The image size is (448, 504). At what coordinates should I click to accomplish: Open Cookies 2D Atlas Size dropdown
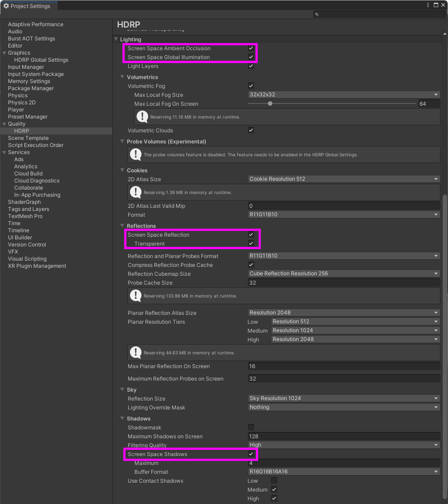point(344,179)
